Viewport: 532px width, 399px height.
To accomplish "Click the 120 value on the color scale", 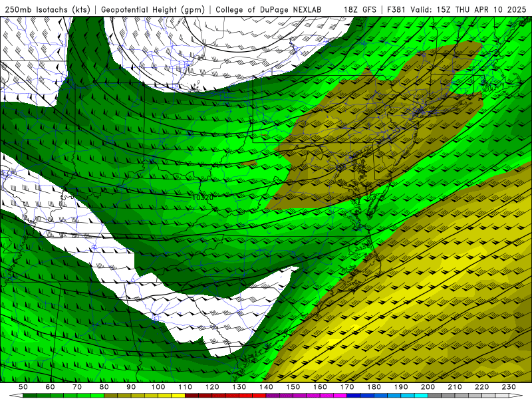I will pyautogui.click(x=212, y=387).
